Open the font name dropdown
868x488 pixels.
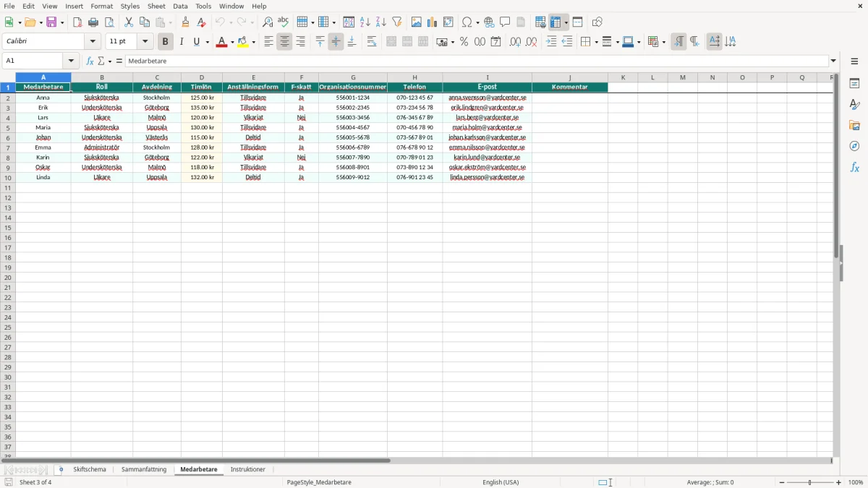click(x=93, y=42)
